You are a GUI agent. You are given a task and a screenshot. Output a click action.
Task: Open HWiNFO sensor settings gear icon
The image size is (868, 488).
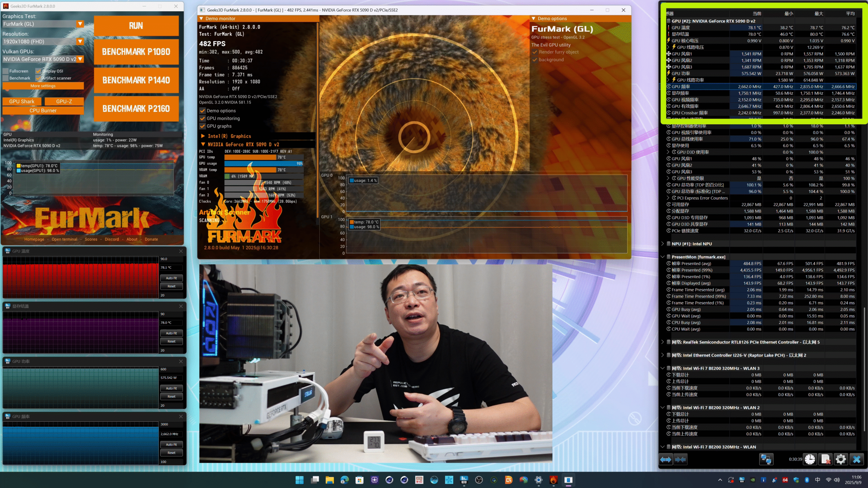coord(841,460)
